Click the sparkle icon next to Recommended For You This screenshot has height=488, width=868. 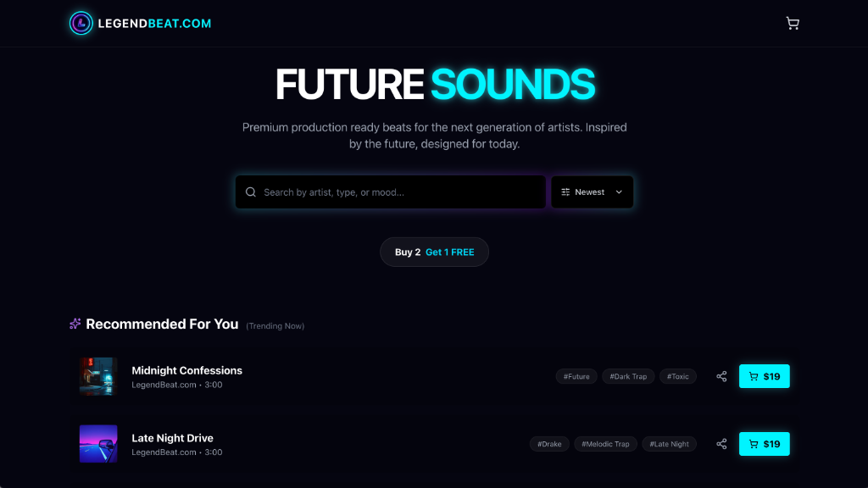click(75, 323)
